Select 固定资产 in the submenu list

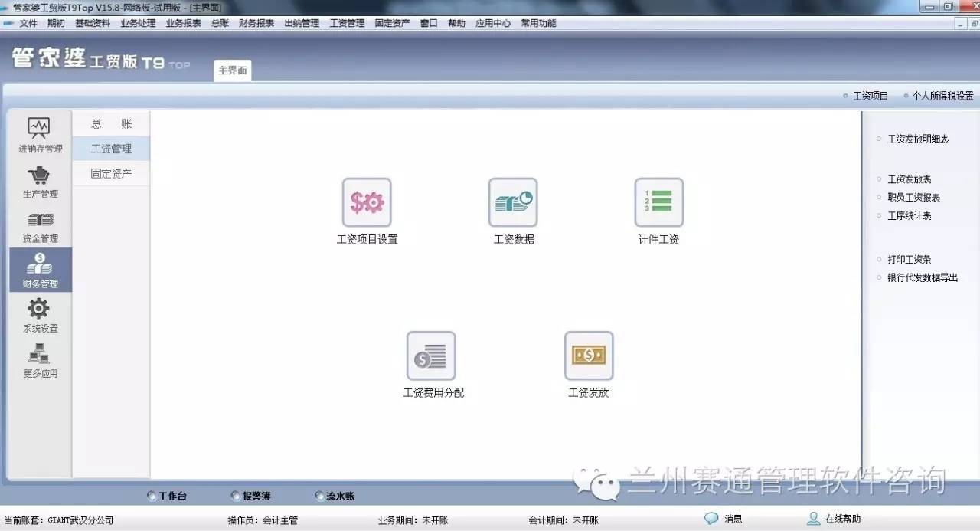click(x=111, y=174)
